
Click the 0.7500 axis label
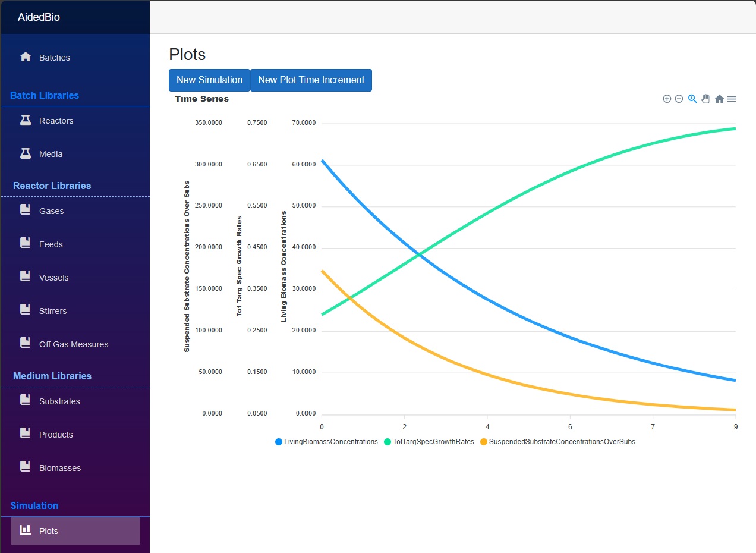click(257, 123)
